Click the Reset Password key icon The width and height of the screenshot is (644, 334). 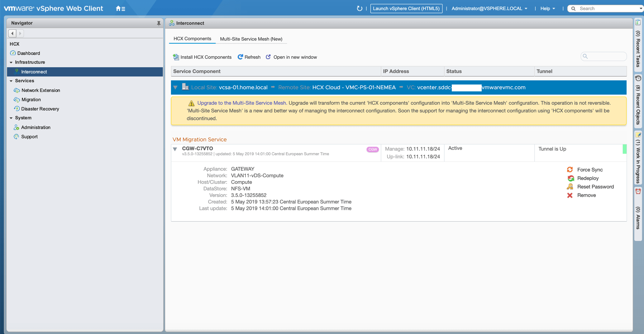pos(570,187)
